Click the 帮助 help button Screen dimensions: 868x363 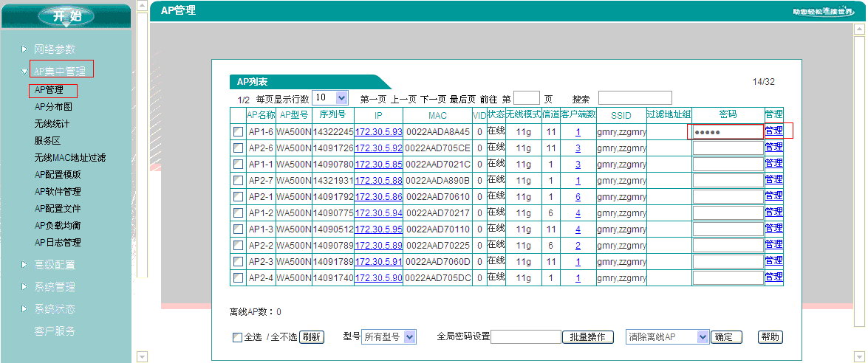tap(770, 337)
